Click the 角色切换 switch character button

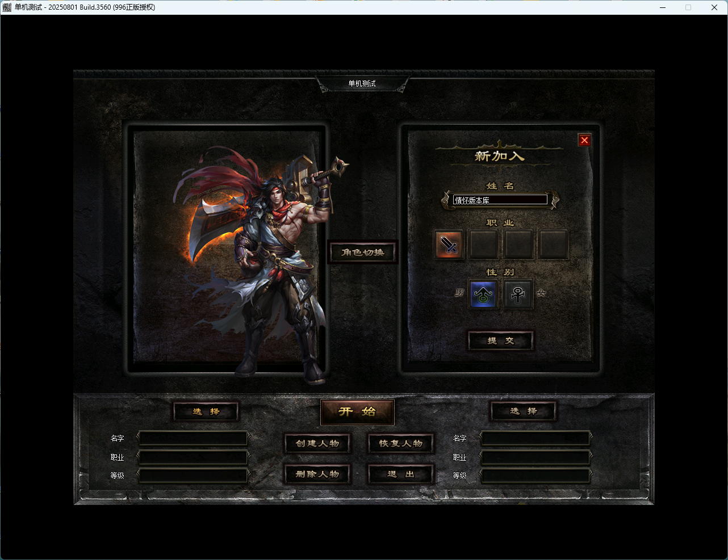tap(362, 252)
